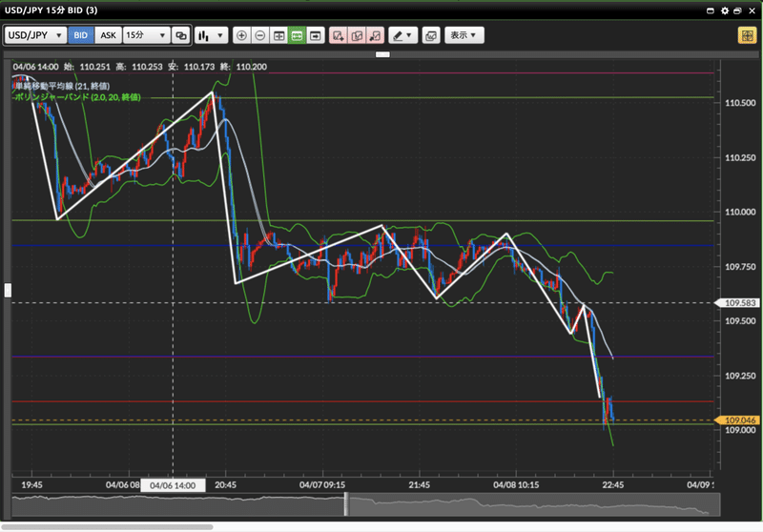Click the 110.000 price axis label
The height and width of the screenshot is (532, 763).
click(740, 212)
